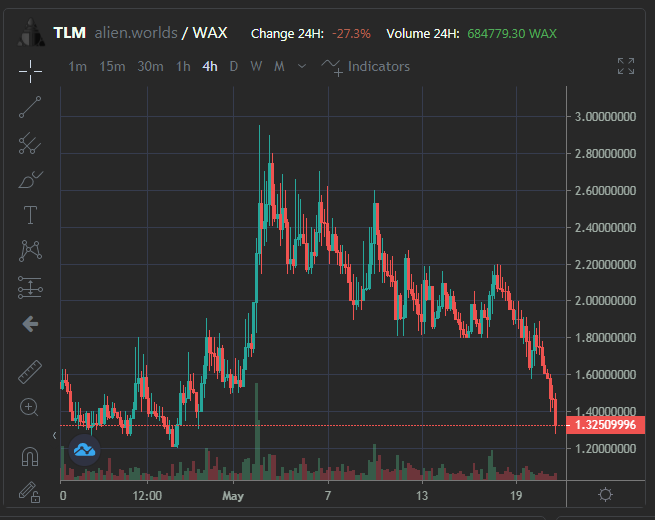Open chart settings gear at bottom right
This screenshot has width=655, height=520.
pos(605,495)
